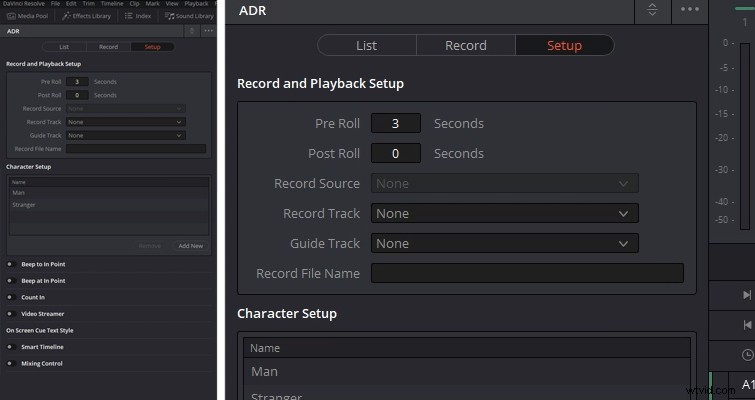Open Guide Track dropdown in enlarged panel

pyautogui.click(x=505, y=244)
